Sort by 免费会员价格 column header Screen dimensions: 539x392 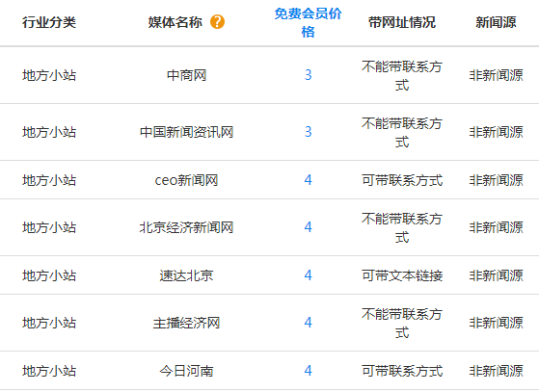308,23
